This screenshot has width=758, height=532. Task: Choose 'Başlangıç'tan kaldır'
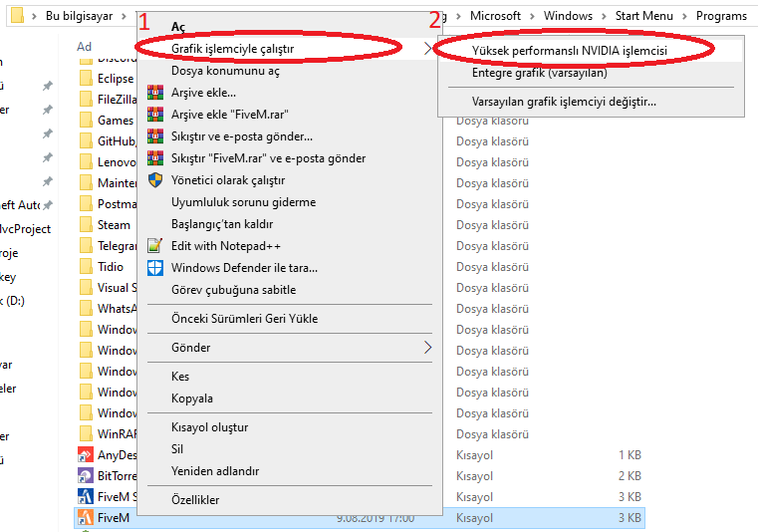point(222,224)
